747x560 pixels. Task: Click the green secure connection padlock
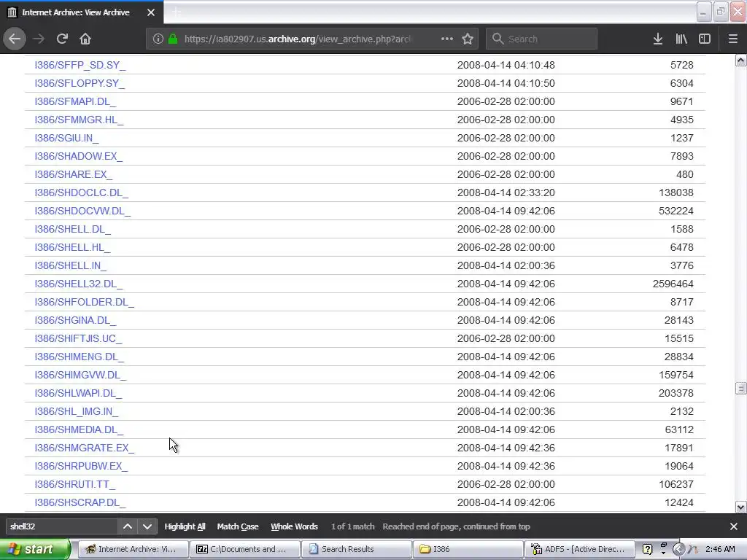click(173, 39)
